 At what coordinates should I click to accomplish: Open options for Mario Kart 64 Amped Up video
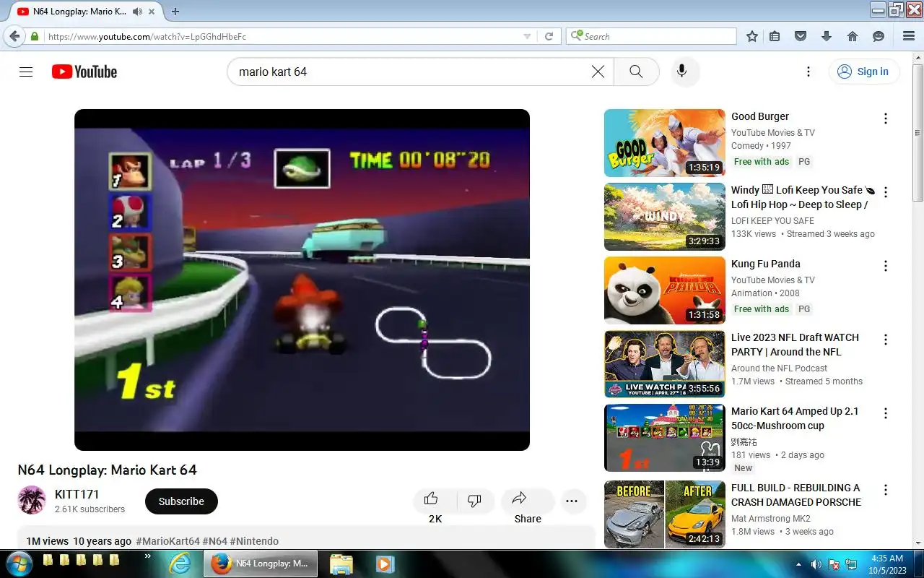point(886,413)
